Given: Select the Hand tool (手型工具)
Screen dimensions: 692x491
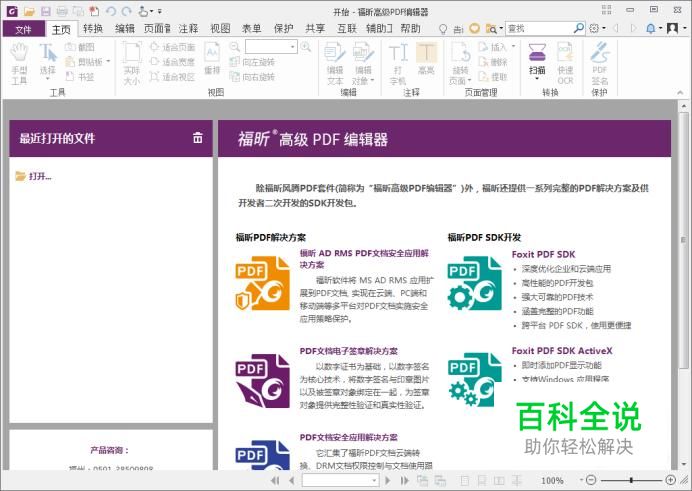Looking at the screenshot, I should click(x=19, y=64).
